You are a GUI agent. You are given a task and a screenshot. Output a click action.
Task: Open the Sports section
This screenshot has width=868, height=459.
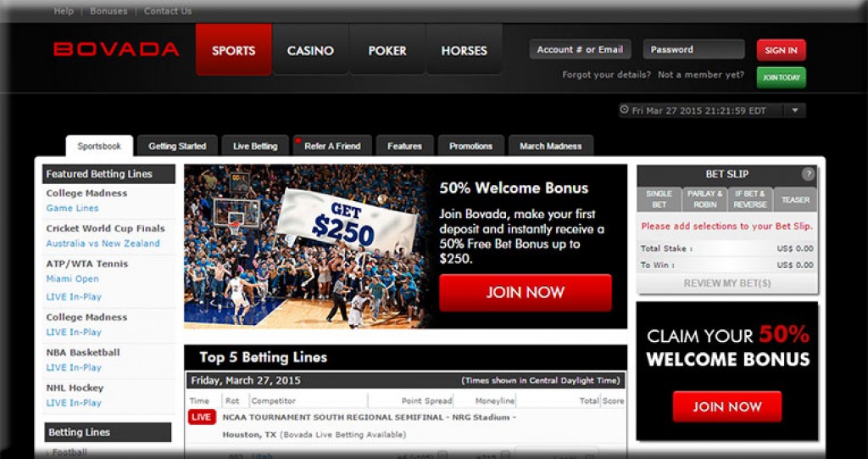coord(234,50)
